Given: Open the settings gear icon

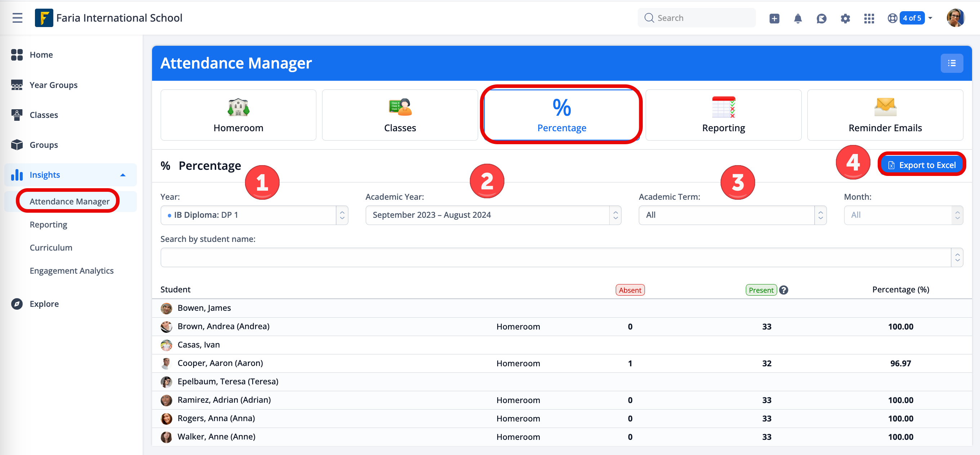Looking at the screenshot, I should [x=845, y=18].
